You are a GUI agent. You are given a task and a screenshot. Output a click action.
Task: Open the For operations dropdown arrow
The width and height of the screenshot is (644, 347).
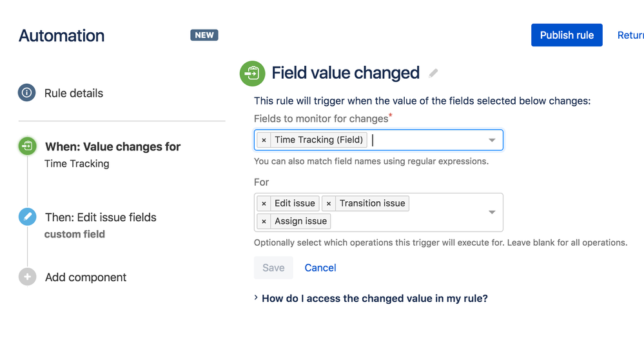tap(492, 212)
